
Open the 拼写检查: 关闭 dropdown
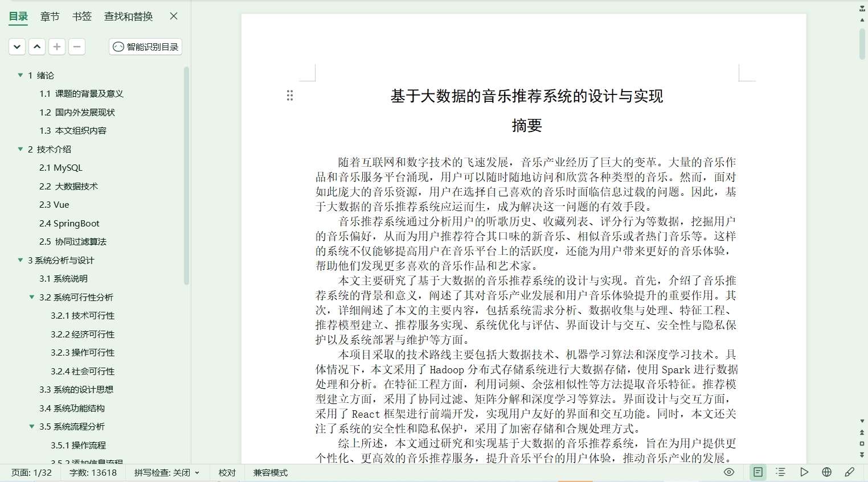point(167,473)
